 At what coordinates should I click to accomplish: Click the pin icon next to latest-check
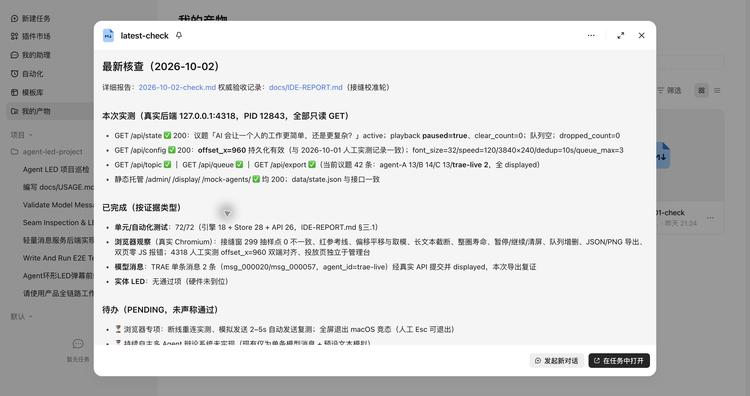click(x=179, y=35)
